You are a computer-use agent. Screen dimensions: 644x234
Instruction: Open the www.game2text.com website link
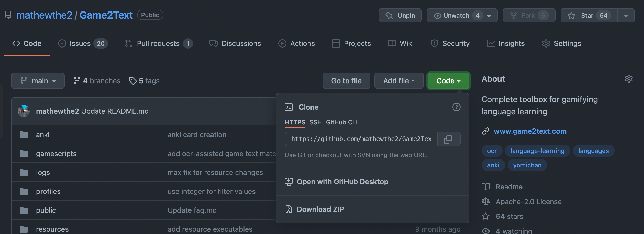530,131
